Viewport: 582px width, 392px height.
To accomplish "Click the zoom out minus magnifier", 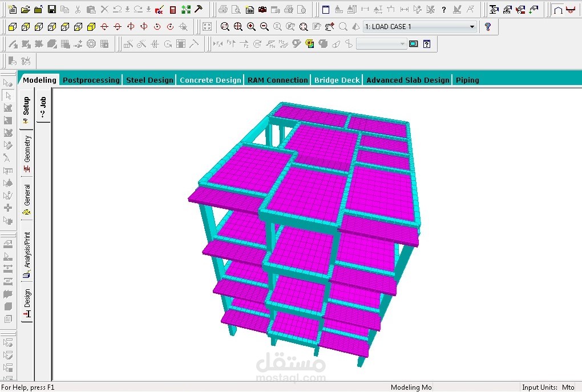I will (264, 27).
